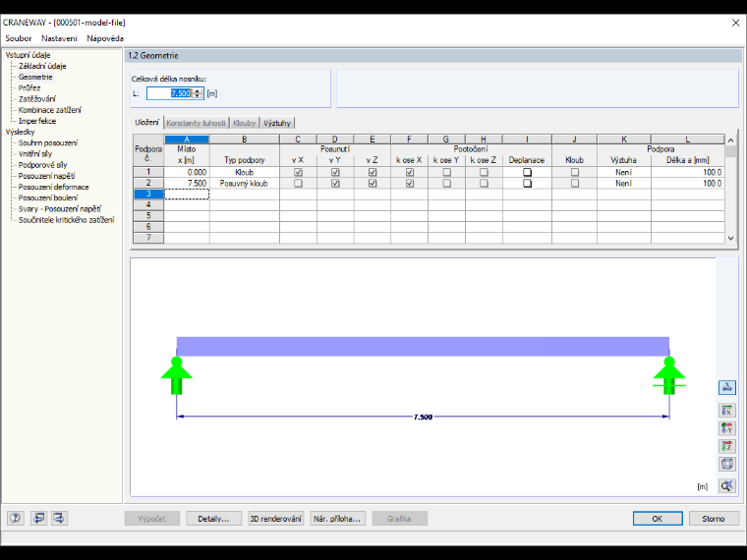The width and height of the screenshot is (747, 560).
Task: Open Podporové síly results
Action: tap(43, 165)
